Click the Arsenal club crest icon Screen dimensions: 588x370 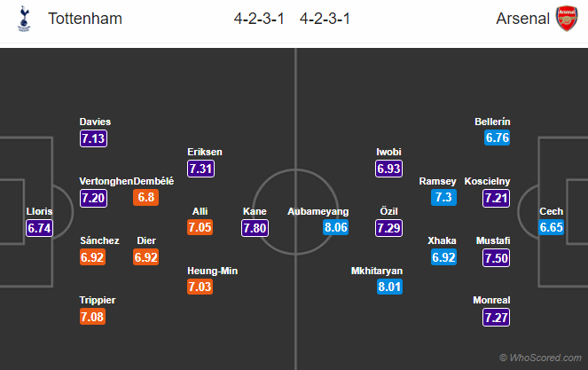565,19
